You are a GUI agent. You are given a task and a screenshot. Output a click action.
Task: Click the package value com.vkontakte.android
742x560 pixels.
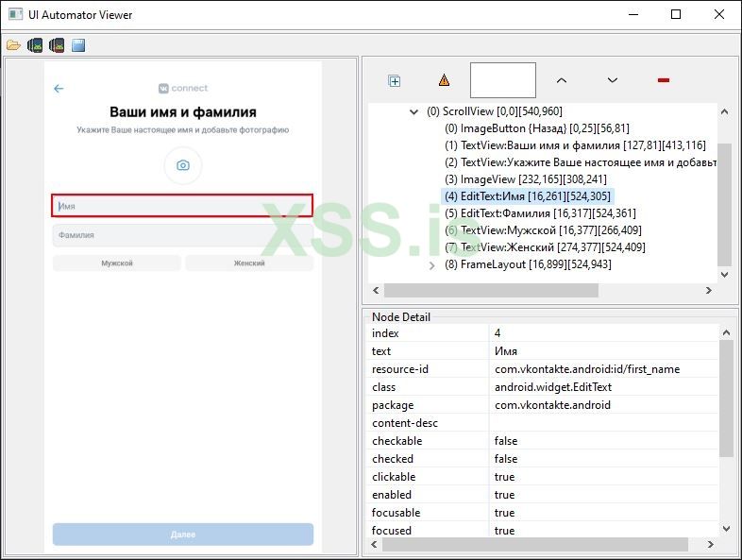click(552, 405)
